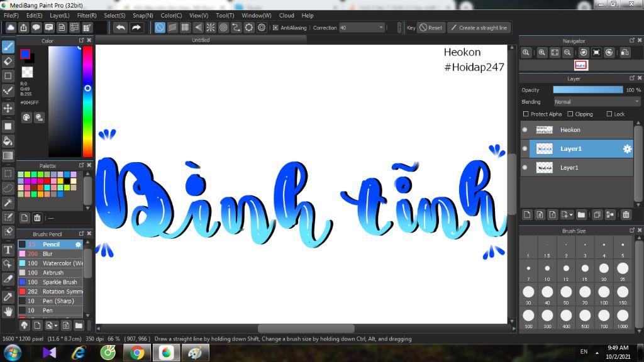Open Internet Explorer from taskbar
Screen dimensions: 644x362
tap(79, 353)
